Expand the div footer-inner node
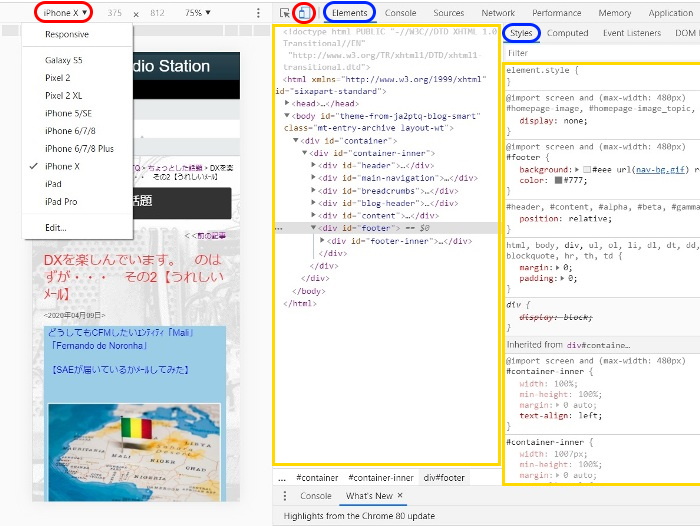The height and width of the screenshot is (526, 700). click(322, 241)
